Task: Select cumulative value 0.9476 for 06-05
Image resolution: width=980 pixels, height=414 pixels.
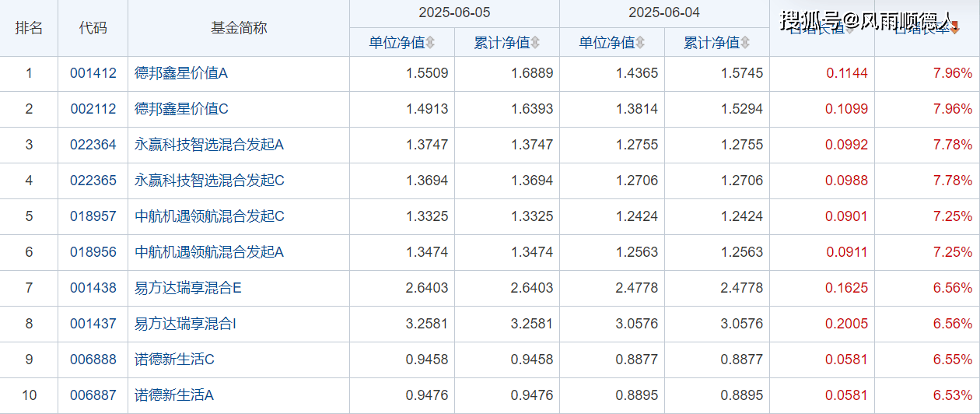Action: click(532, 395)
